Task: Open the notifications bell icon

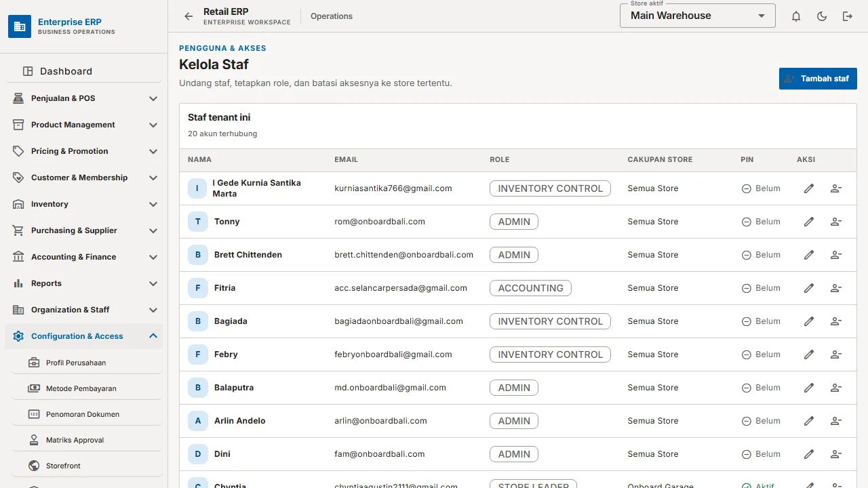Action: tap(796, 16)
